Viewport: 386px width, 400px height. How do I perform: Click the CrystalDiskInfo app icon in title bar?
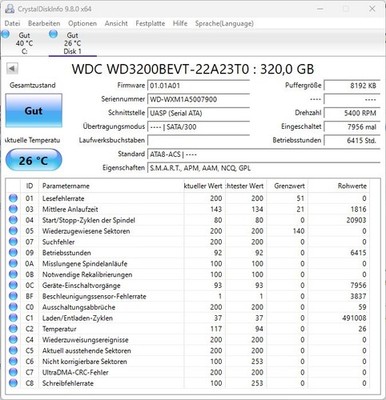9,9
